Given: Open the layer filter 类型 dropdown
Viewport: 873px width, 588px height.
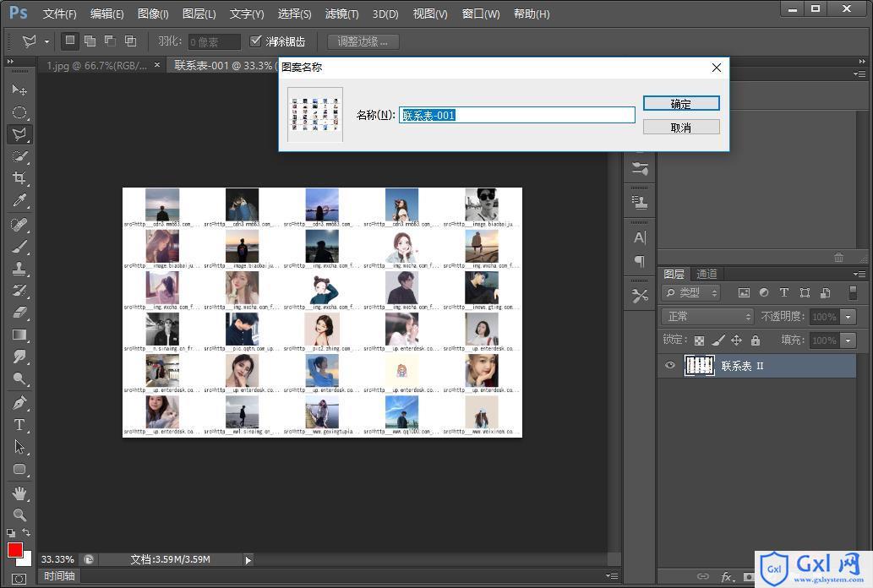Looking at the screenshot, I should [691, 293].
